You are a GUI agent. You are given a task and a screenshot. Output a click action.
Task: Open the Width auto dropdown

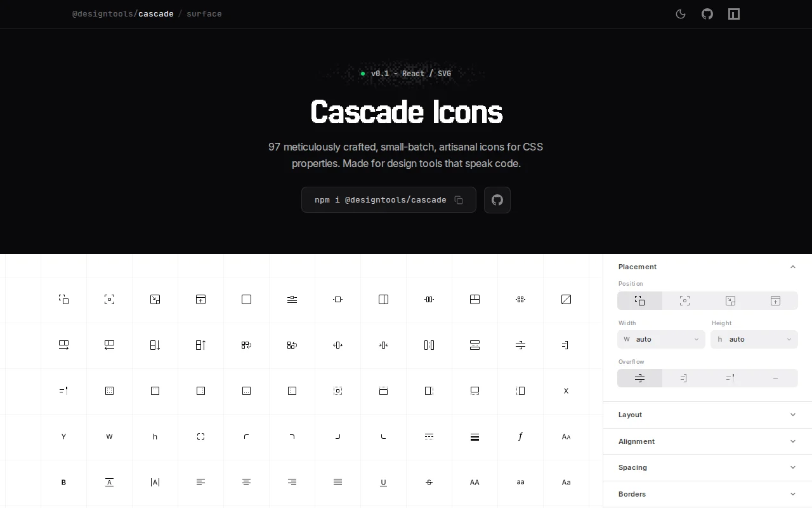point(661,339)
